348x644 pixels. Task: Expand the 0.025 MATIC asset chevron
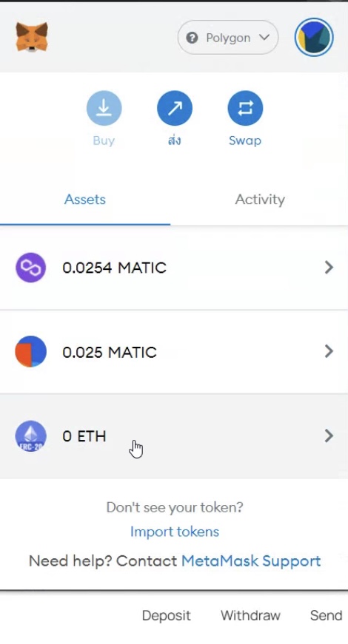tap(329, 351)
